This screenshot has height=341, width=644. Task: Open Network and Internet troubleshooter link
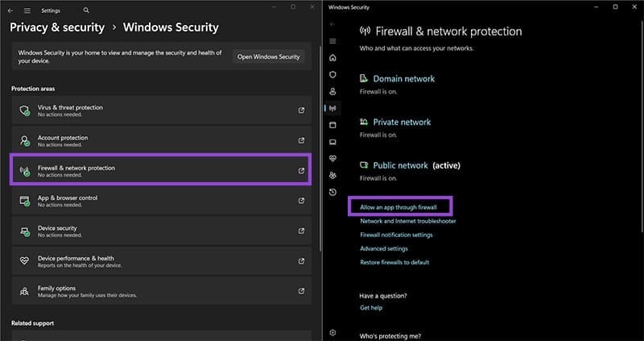(408, 221)
